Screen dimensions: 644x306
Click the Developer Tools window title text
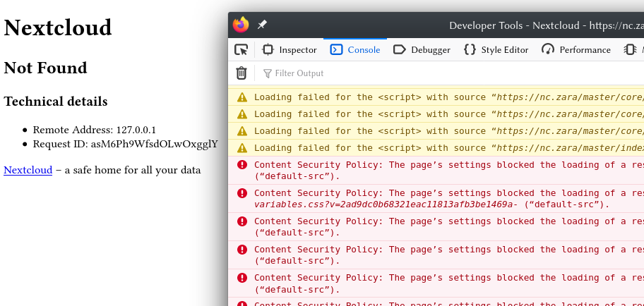click(547, 25)
